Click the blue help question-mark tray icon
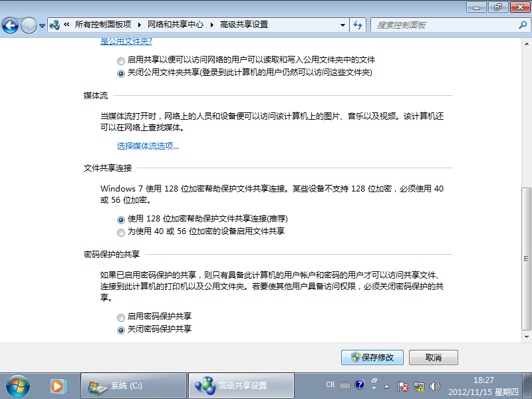The width and height of the screenshot is (532, 399). tap(359, 385)
